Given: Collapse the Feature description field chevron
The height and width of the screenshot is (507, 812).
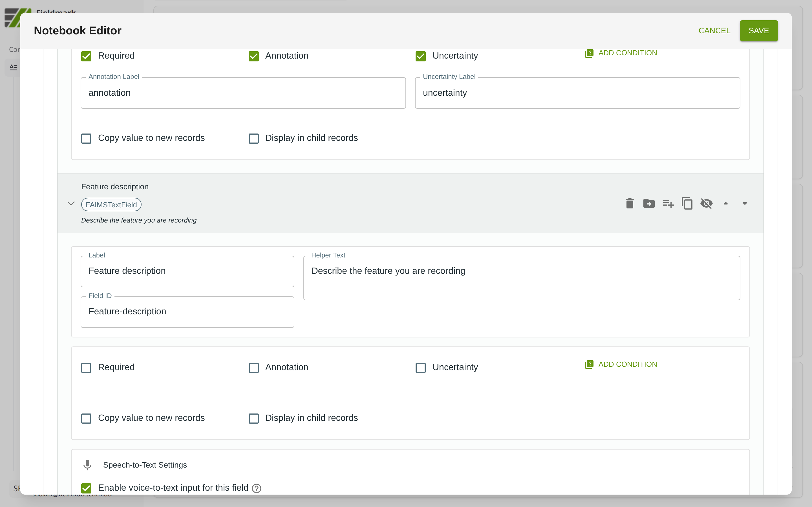Looking at the screenshot, I should point(71,204).
